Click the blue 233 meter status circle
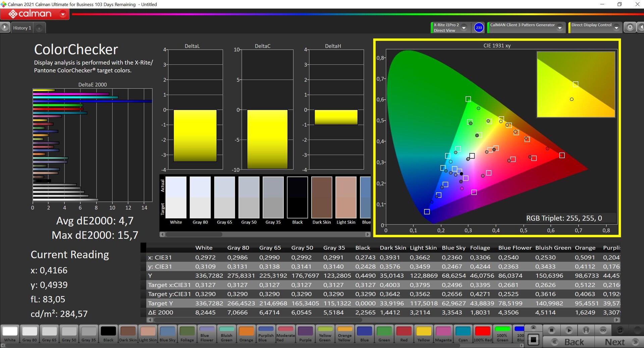Image resolution: width=644 pixels, height=348 pixels. [x=479, y=27]
